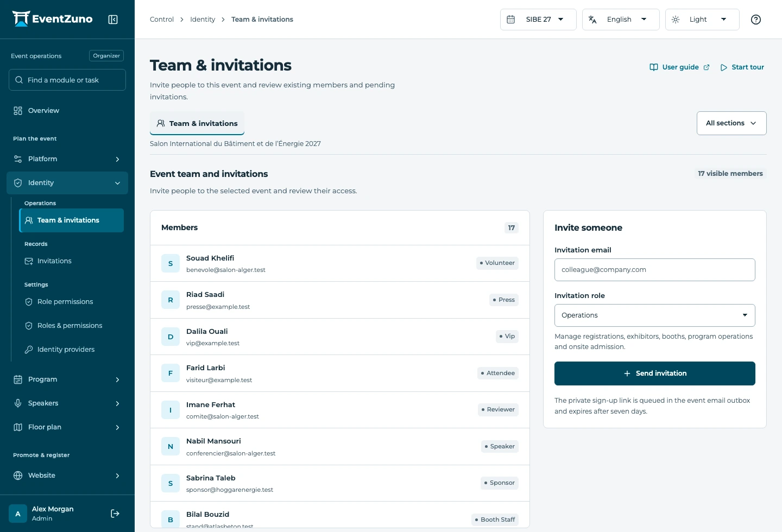
Task: Open the help question mark icon
Action: click(x=755, y=20)
